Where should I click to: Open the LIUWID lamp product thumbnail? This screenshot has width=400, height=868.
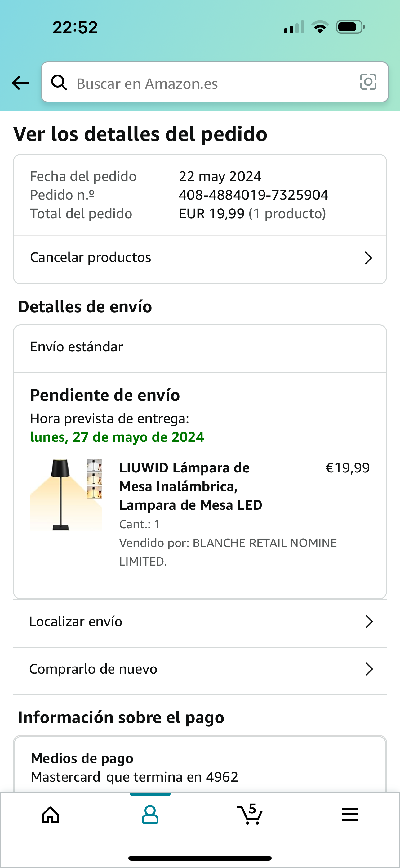(66, 494)
